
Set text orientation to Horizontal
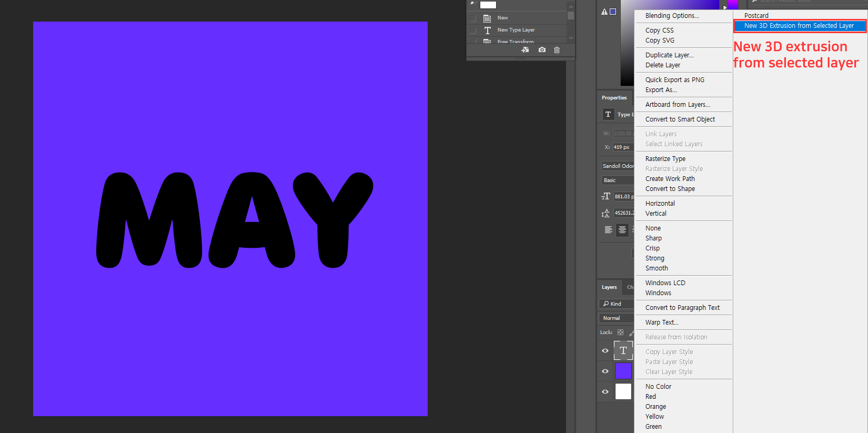(660, 204)
